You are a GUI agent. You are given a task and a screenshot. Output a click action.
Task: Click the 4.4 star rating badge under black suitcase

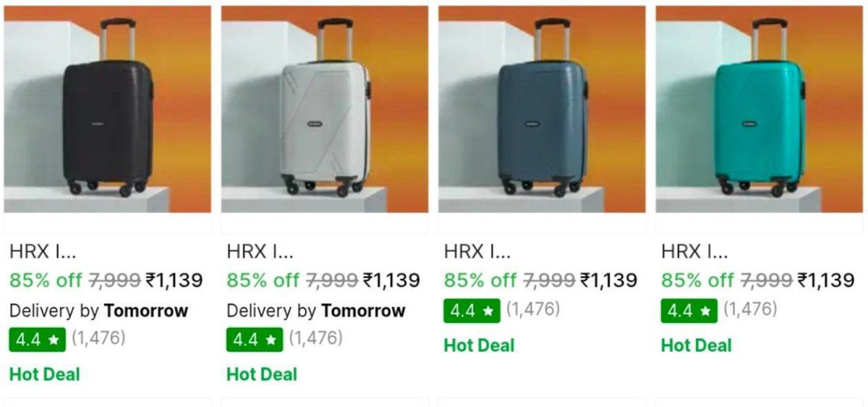tap(38, 340)
